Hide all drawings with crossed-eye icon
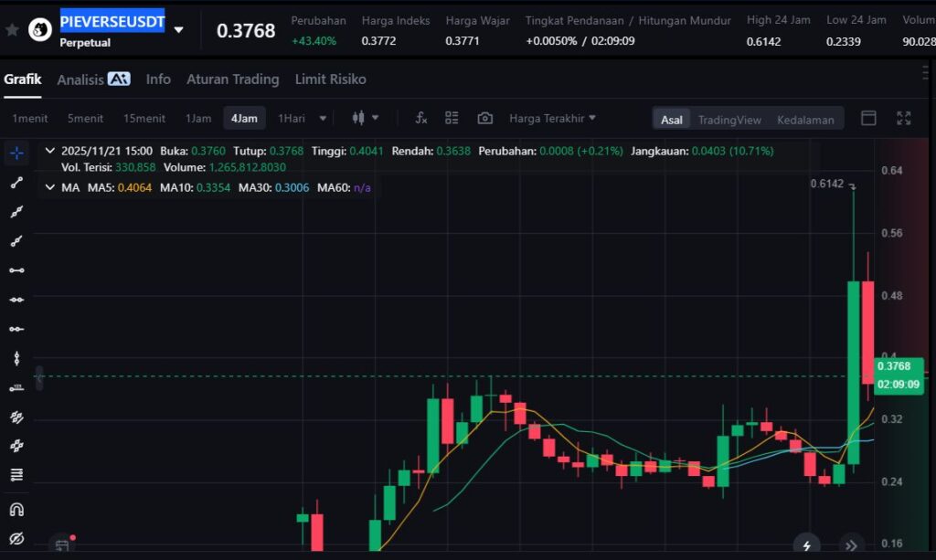936x560 pixels. (16, 537)
